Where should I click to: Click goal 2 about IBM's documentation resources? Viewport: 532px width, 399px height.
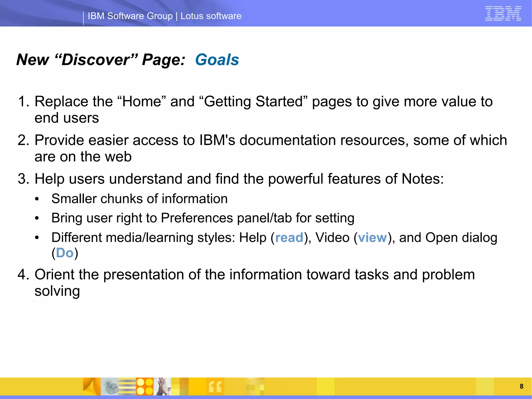(262, 148)
